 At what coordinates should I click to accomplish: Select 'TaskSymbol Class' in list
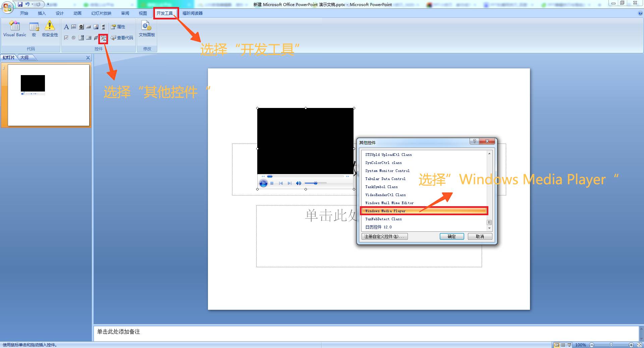[x=424, y=187]
